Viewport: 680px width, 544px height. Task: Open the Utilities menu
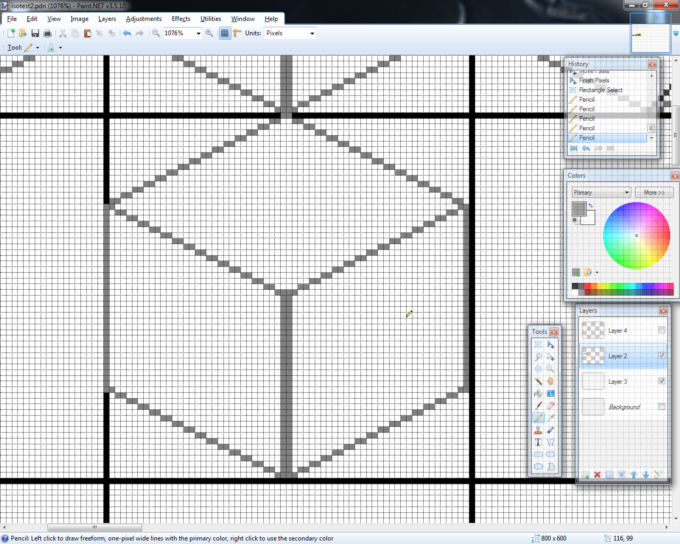coord(211,19)
